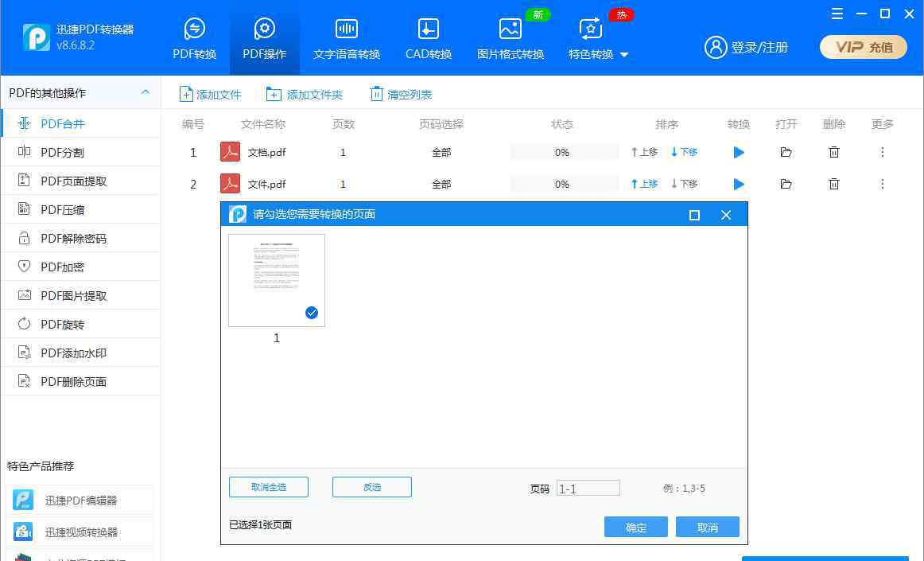Click 添加文件夹 to add a folder
Image resolution: width=924 pixels, height=561 pixels.
click(x=305, y=95)
